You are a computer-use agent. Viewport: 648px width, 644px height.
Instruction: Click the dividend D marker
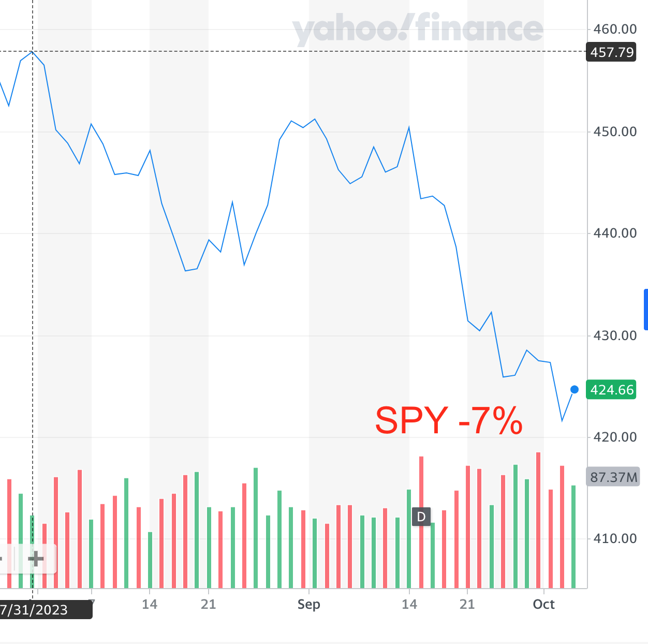point(421,517)
